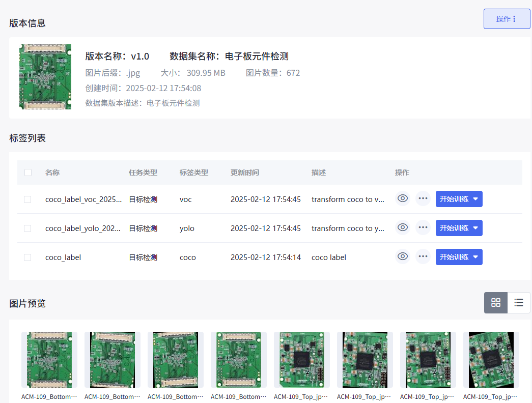This screenshot has height=403, width=532.
Task: Toggle the select-all checkbox in the label table header
Action: coord(28,172)
